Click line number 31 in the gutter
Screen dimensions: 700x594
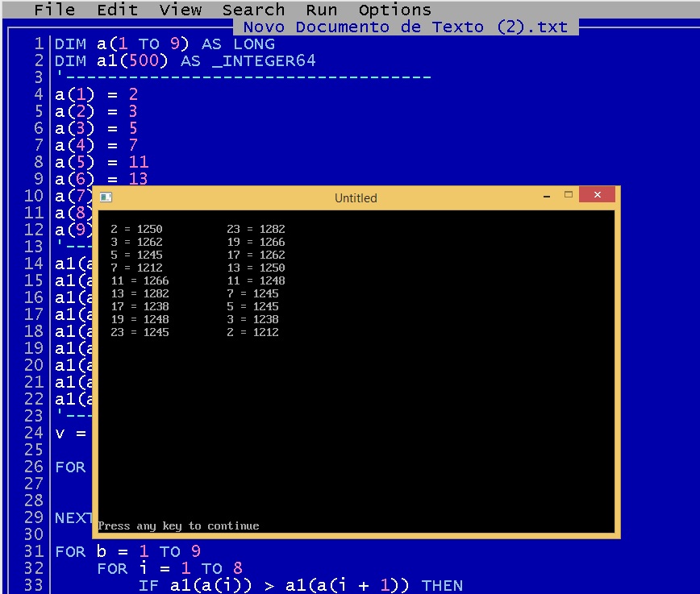tap(34, 552)
